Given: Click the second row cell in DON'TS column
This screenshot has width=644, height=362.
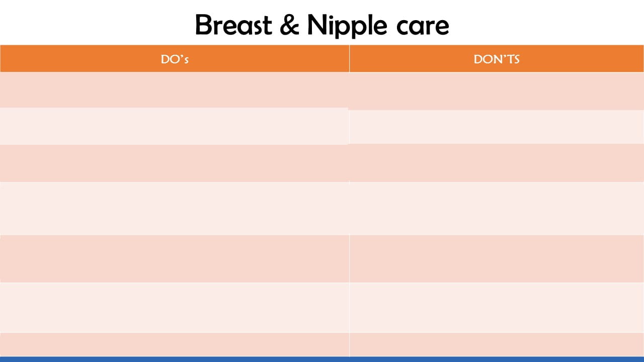Looking at the screenshot, I should click(x=497, y=127).
